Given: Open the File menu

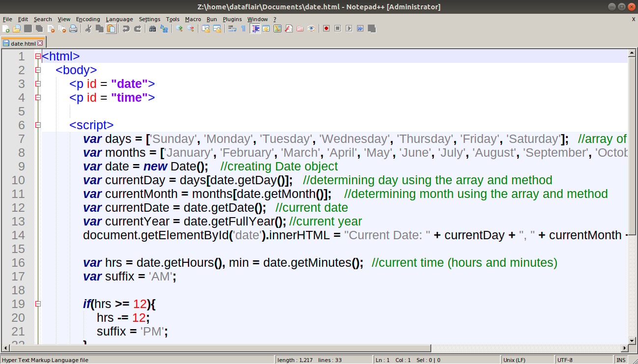Looking at the screenshot, I should click(7, 19).
